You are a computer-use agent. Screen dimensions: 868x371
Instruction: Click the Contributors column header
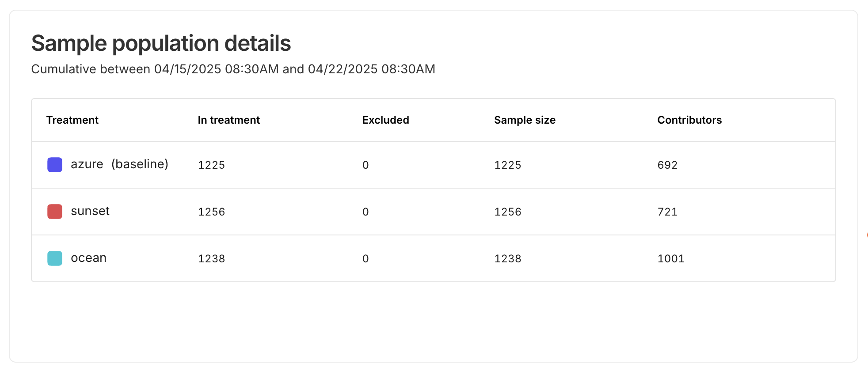pyautogui.click(x=689, y=120)
